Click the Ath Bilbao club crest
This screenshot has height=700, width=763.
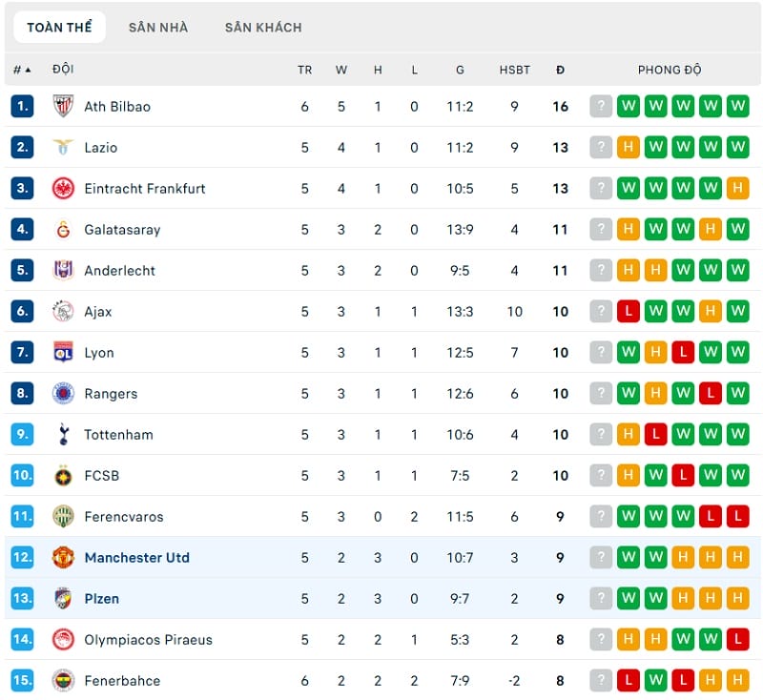tap(63, 107)
